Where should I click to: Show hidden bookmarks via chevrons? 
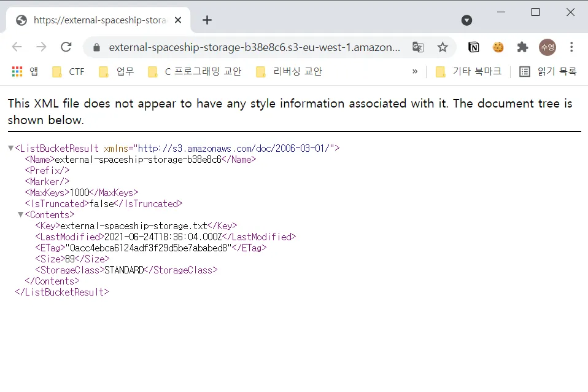415,71
